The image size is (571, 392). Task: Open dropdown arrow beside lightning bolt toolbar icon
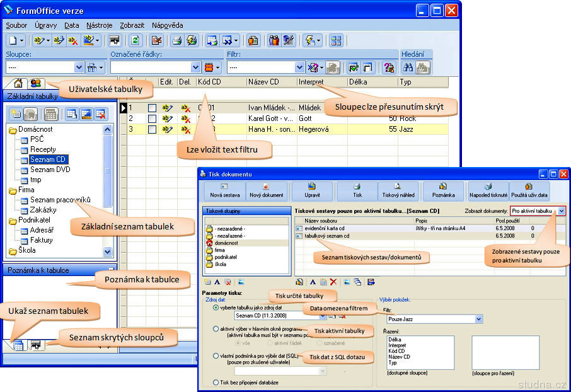(x=319, y=40)
